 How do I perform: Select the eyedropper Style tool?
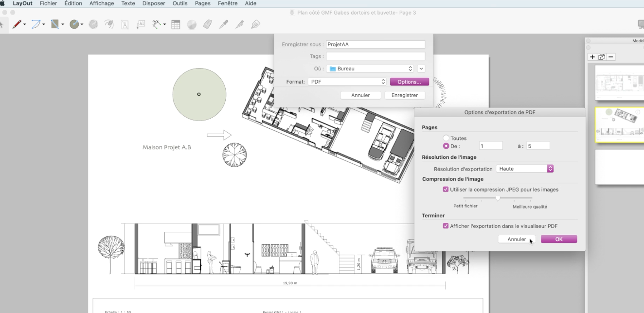point(224,24)
